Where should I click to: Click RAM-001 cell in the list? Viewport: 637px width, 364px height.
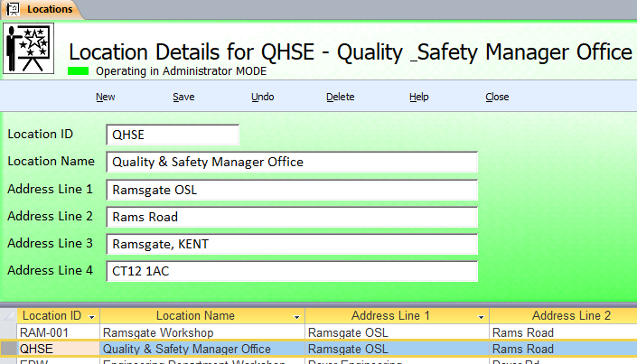tap(59, 332)
